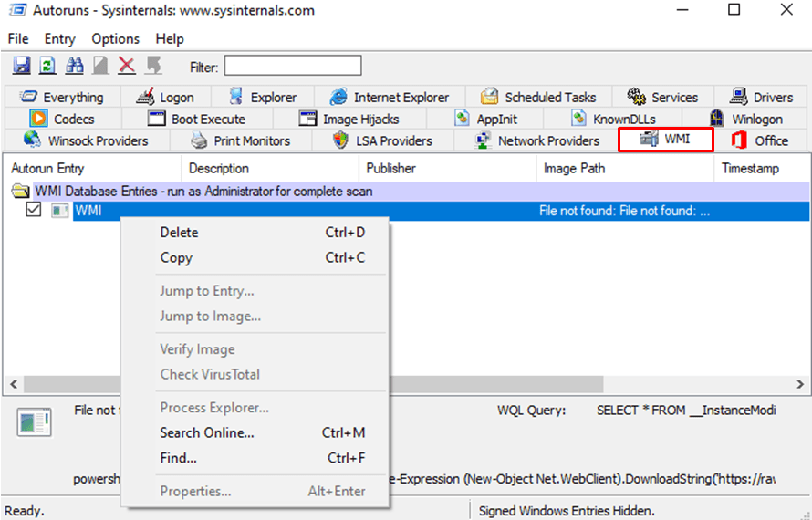
Task: Click the 'Ready.' status bar text
Action: pos(25,511)
